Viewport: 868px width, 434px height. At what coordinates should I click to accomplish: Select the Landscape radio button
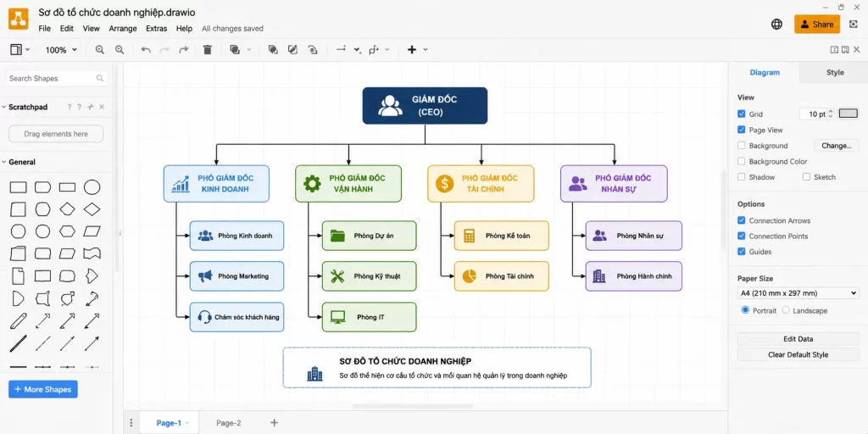pos(786,310)
